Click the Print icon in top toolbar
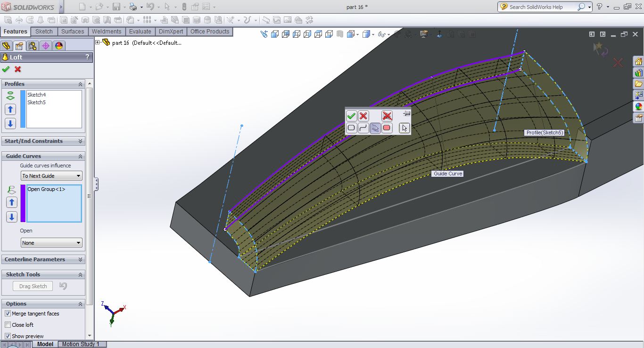 (133, 7)
